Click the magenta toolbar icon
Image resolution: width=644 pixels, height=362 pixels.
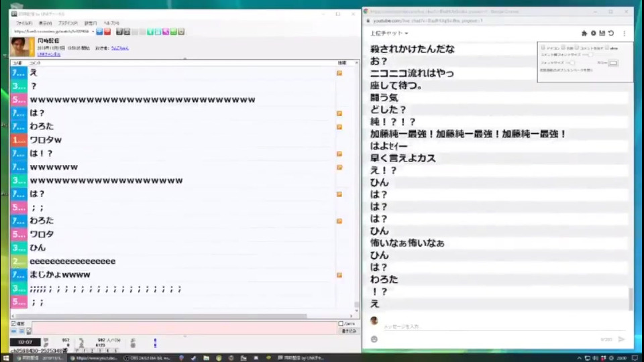[x=166, y=32]
